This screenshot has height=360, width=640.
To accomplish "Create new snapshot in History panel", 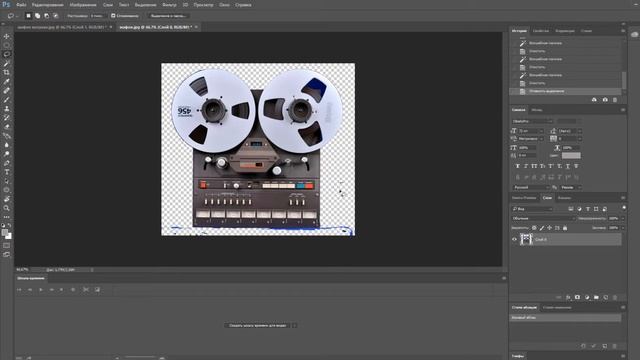I will click(605, 100).
